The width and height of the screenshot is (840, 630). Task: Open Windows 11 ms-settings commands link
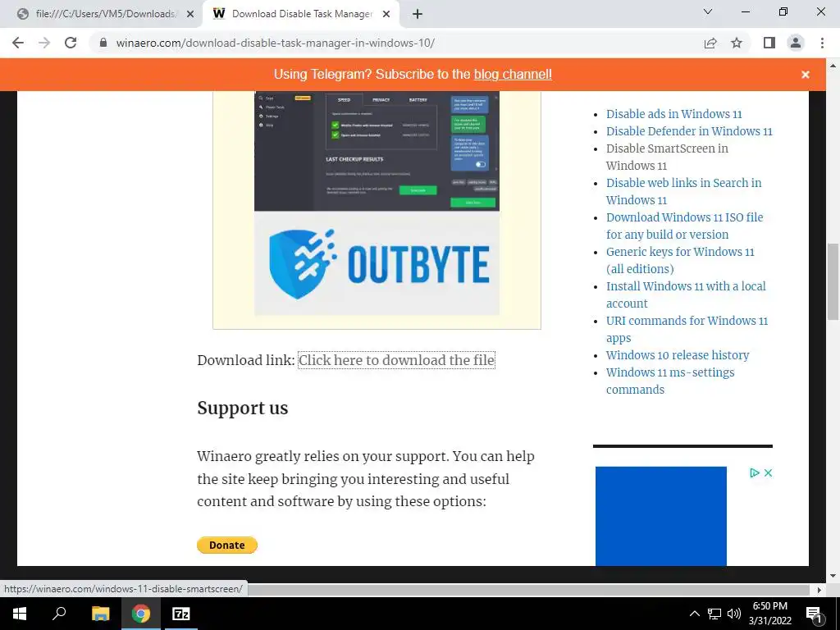click(670, 381)
